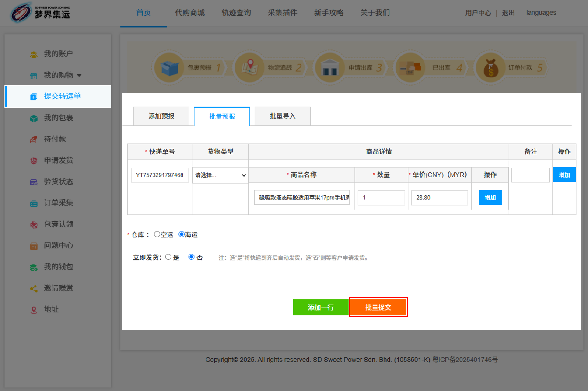Click the 验货状态 sidebar icon
The image size is (588, 391).
point(34,182)
